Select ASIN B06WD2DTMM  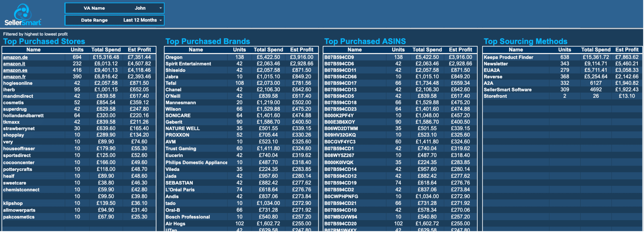[x=341, y=128]
